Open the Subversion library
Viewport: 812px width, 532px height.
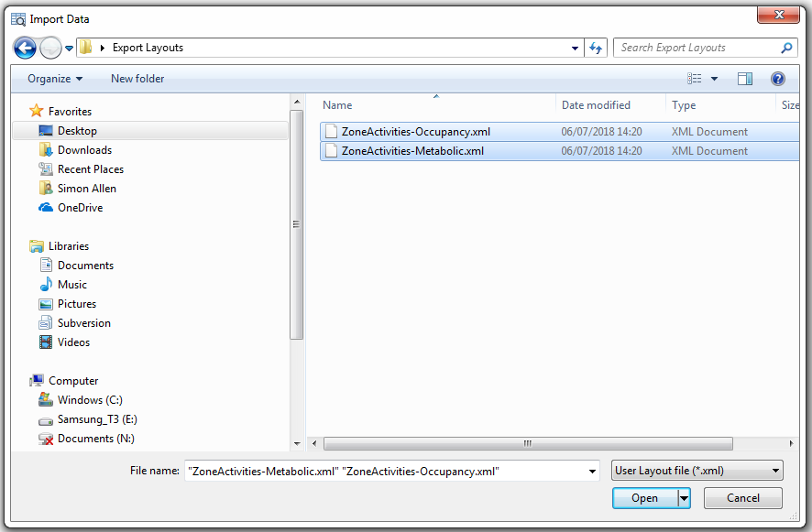click(83, 323)
